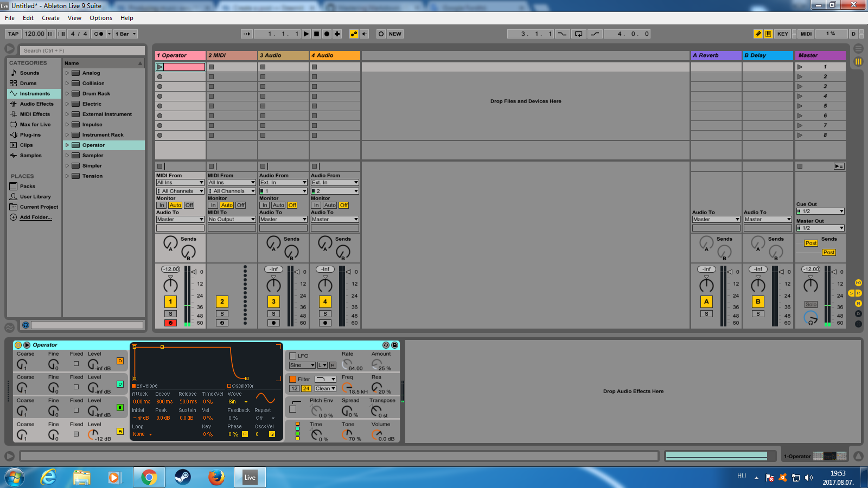Open the Edit menu
The height and width of the screenshot is (488, 868).
point(28,18)
